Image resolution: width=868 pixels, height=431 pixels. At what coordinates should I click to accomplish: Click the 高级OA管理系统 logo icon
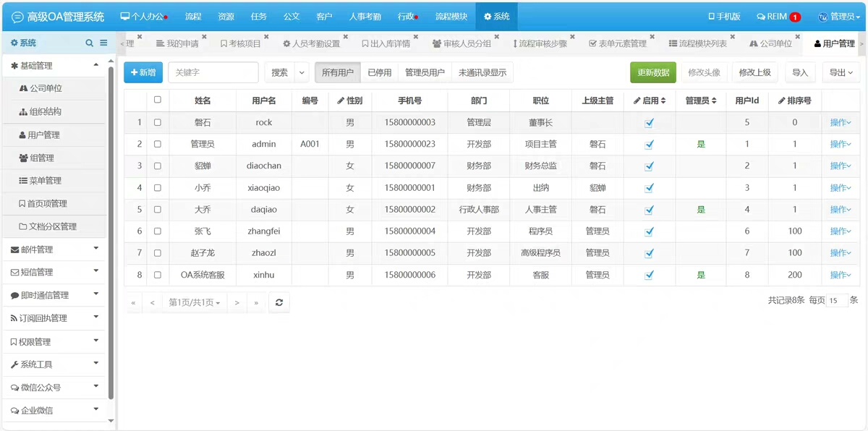pos(17,17)
